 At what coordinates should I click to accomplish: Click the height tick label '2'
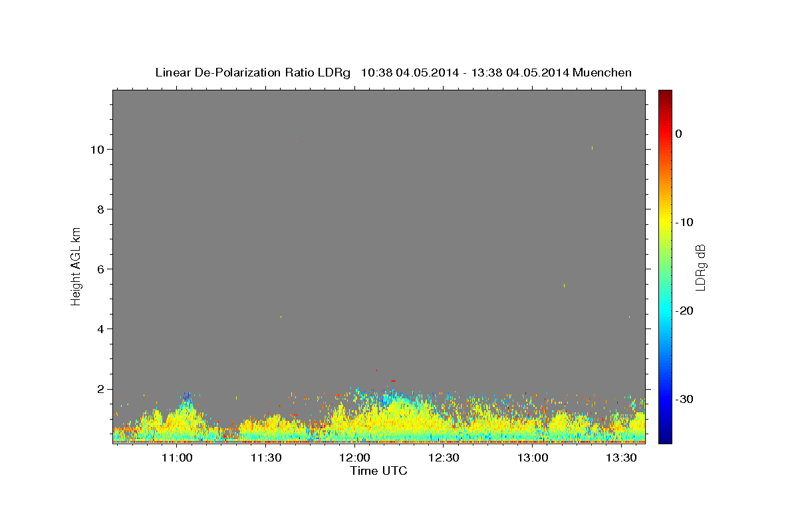tap(100, 388)
